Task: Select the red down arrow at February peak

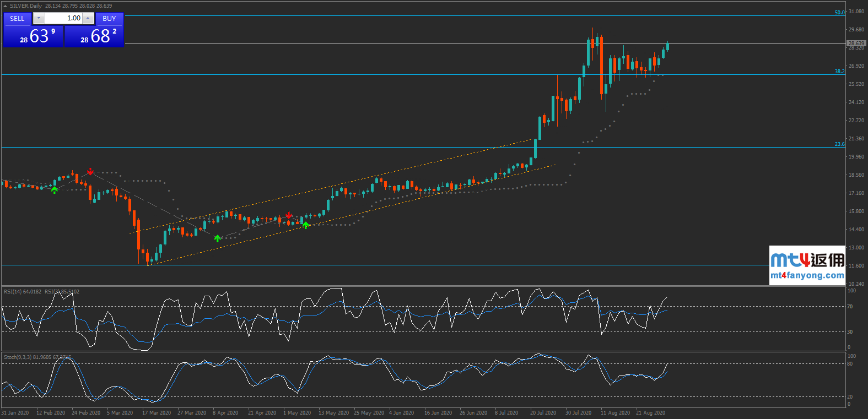Action: coord(90,172)
